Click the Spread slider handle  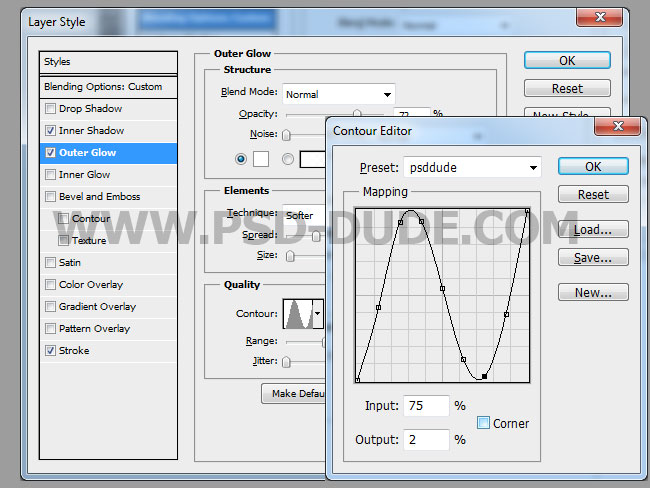pos(316,236)
